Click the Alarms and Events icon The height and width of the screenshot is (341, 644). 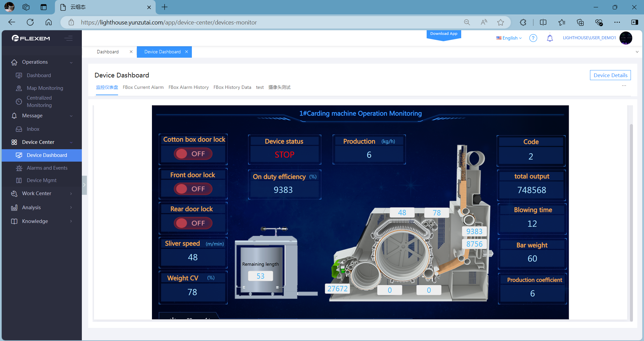(19, 168)
